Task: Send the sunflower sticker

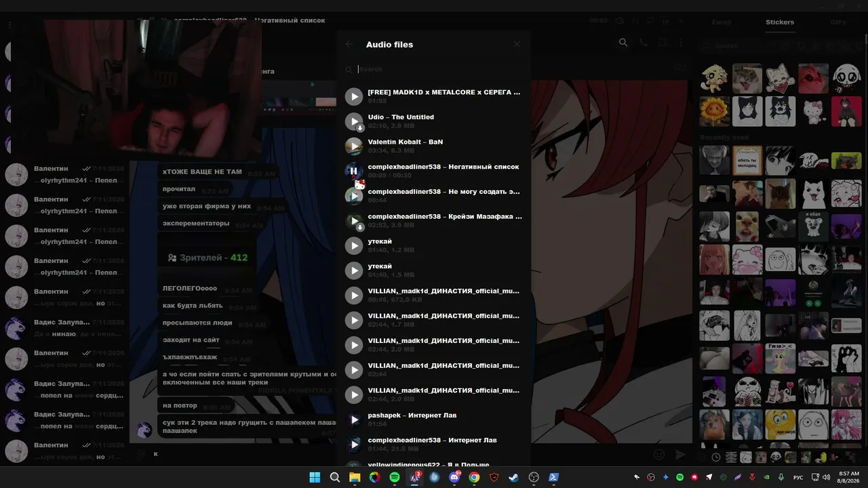Action: [714, 111]
